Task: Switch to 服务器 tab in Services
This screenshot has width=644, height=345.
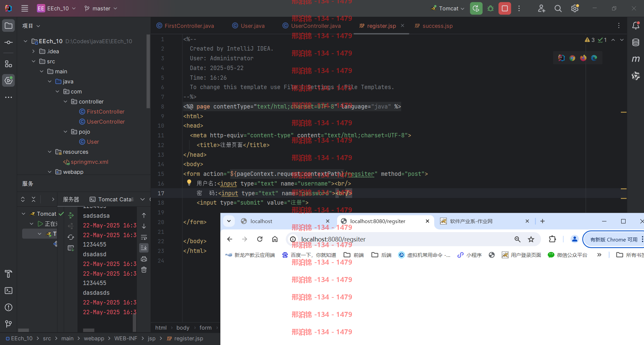Action: coord(71,199)
